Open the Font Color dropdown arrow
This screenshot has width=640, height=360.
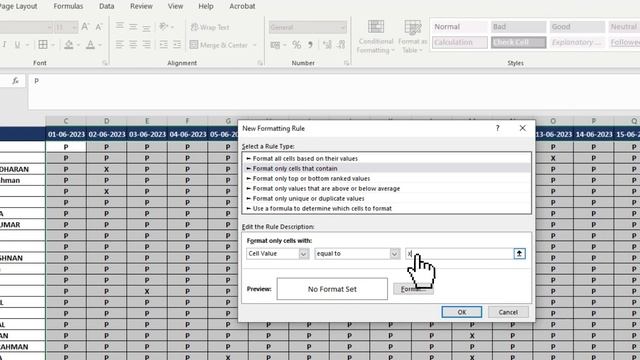pyautogui.click(x=100, y=45)
